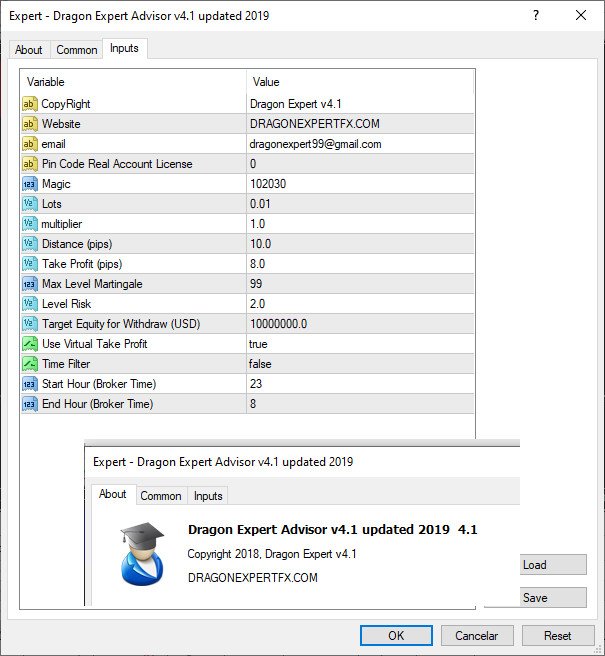Click the Pin Code Real Account License label

pos(117,164)
